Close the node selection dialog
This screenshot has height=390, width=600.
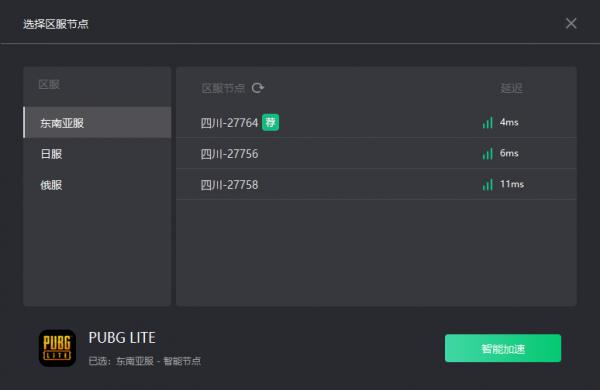[x=571, y=23]
